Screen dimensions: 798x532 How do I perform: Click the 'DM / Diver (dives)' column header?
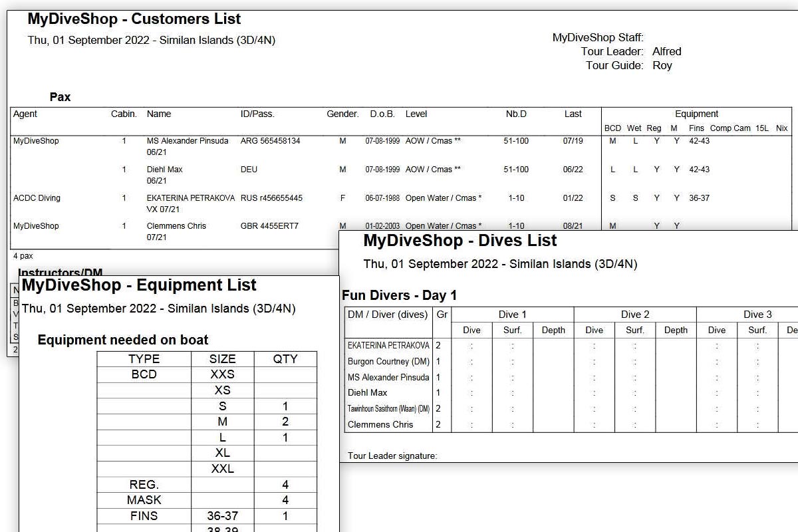tap(388, 315)
